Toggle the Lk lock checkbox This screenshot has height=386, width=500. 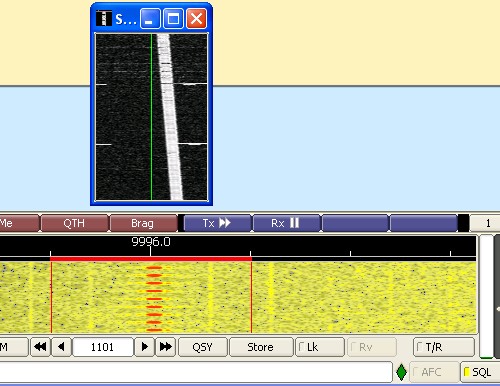320,347
